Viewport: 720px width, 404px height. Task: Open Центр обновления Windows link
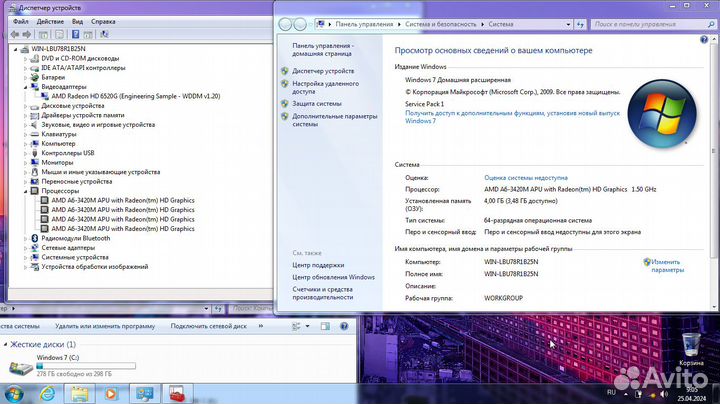[333, 277]
